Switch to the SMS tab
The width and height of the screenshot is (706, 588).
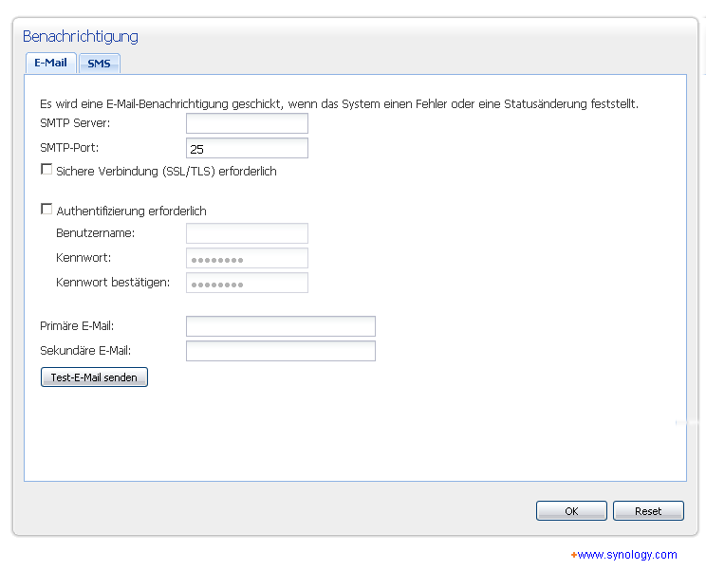point(100,63)
